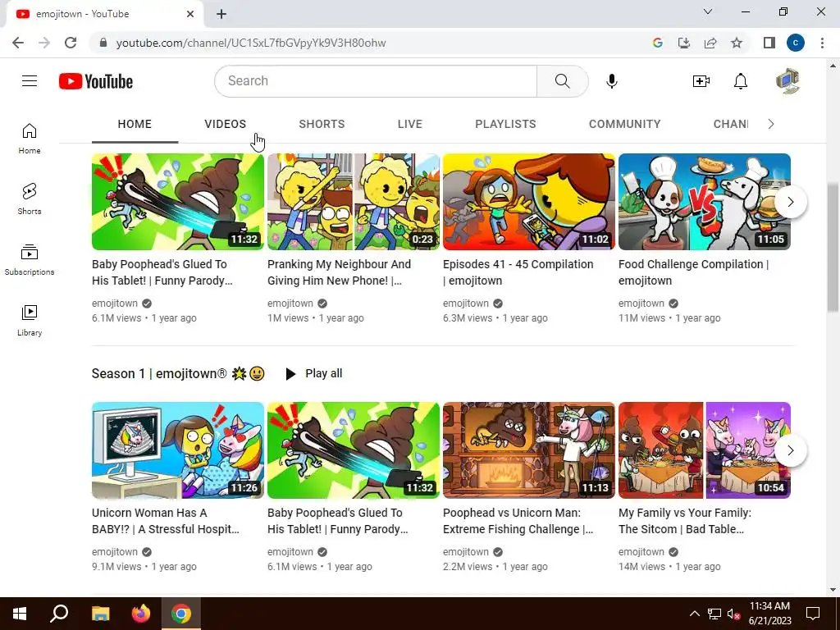
Task: Open Subscriptions in the sidebar
Action: point(30,260)
